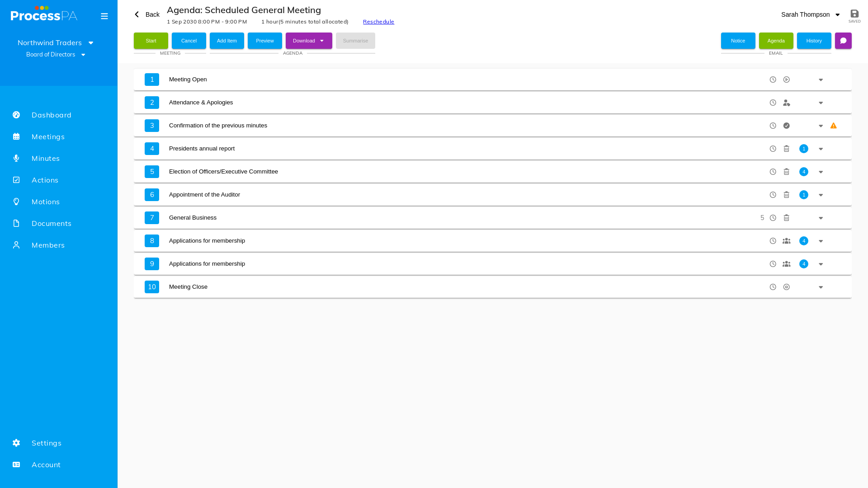Viewport: 868px width, 488px height.
Task: Click the Add Item button
Action: click(227, 41)
